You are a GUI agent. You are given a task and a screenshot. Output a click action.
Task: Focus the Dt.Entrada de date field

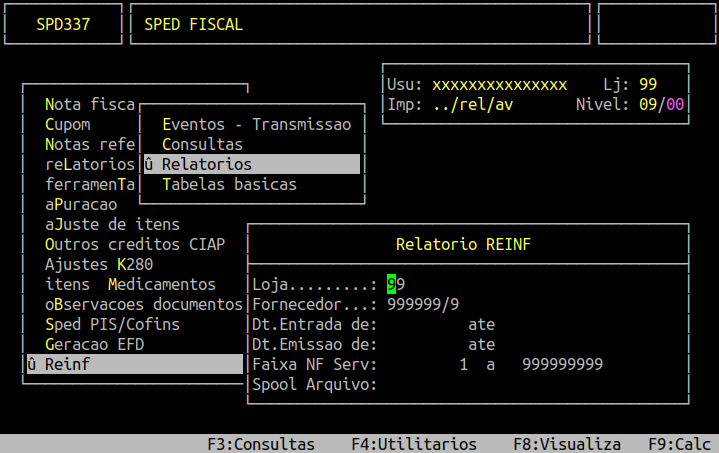420,324
